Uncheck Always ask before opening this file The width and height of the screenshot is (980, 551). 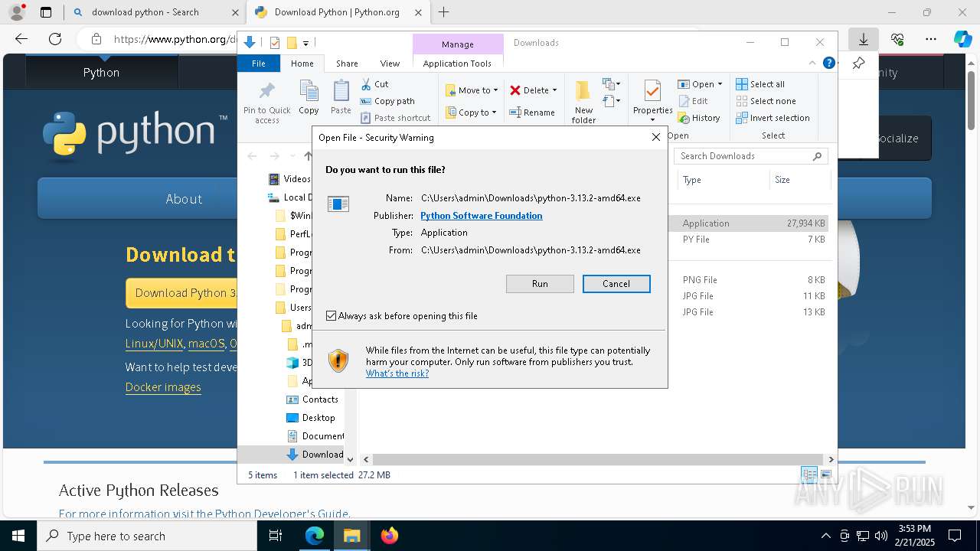331,315
